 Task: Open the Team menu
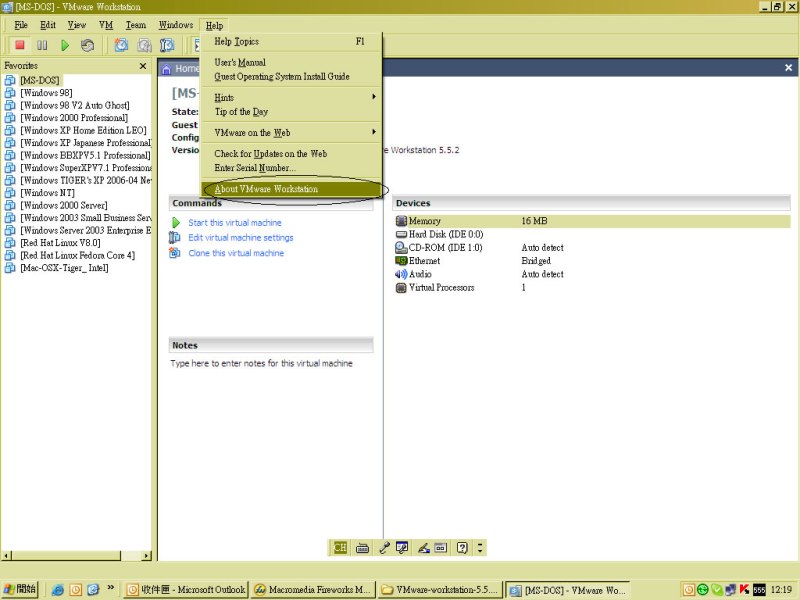[136, 25]
